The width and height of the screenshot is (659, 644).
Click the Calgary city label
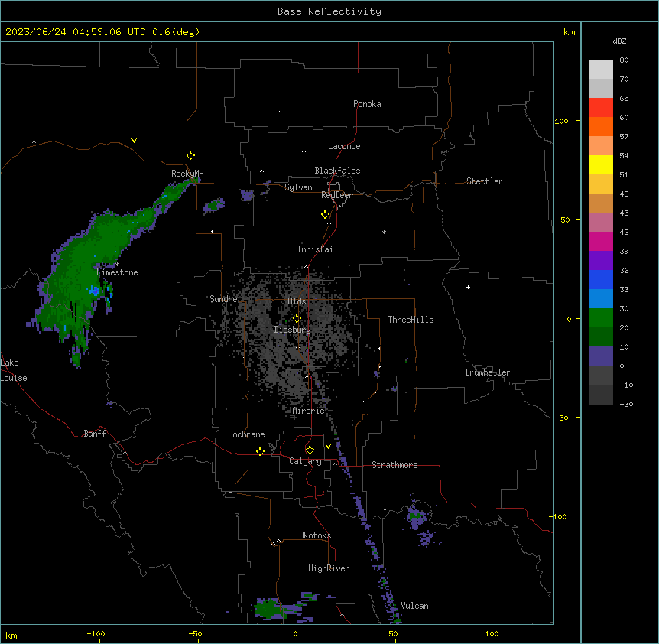[305, 461]
